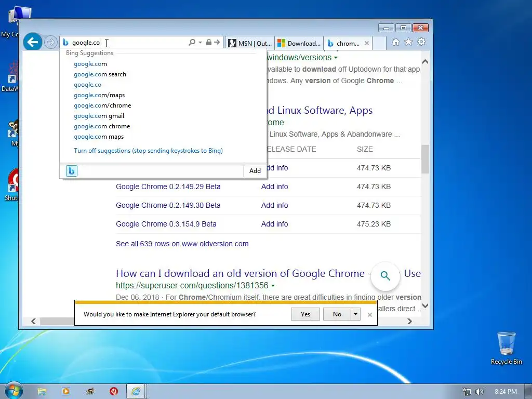The width and height of the screenshot is (532, 399).
Task: Click Turn off suggestions link
Action: (148, 151)
